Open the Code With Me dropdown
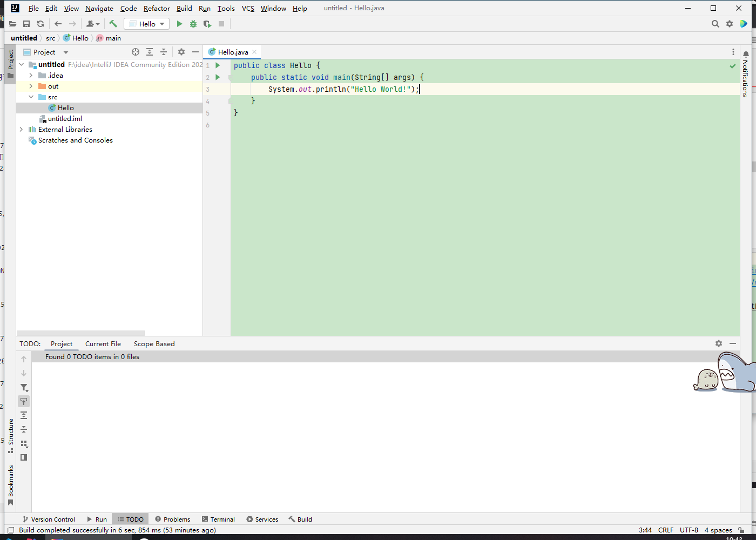 click(x=93, y=24)
